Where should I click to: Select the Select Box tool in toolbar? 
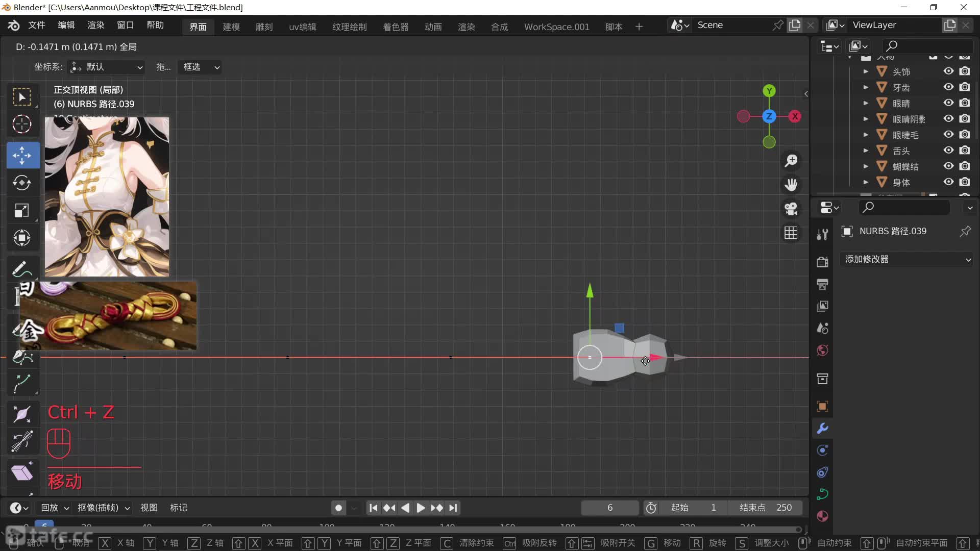click(22, 97)
